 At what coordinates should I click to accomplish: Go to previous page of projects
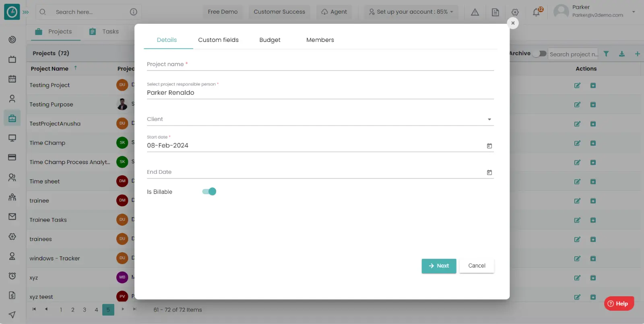tap(46, 309)
